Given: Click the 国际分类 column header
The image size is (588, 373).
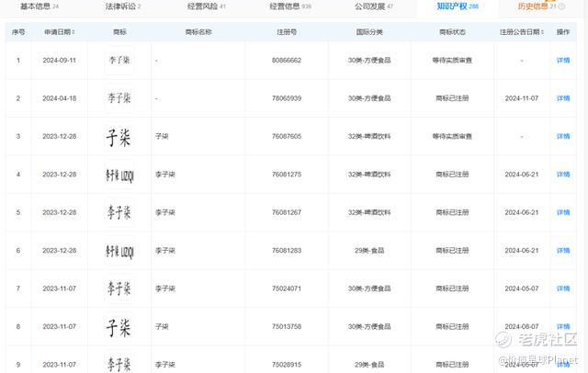Looking at the screenshot, I should (369, 32).
